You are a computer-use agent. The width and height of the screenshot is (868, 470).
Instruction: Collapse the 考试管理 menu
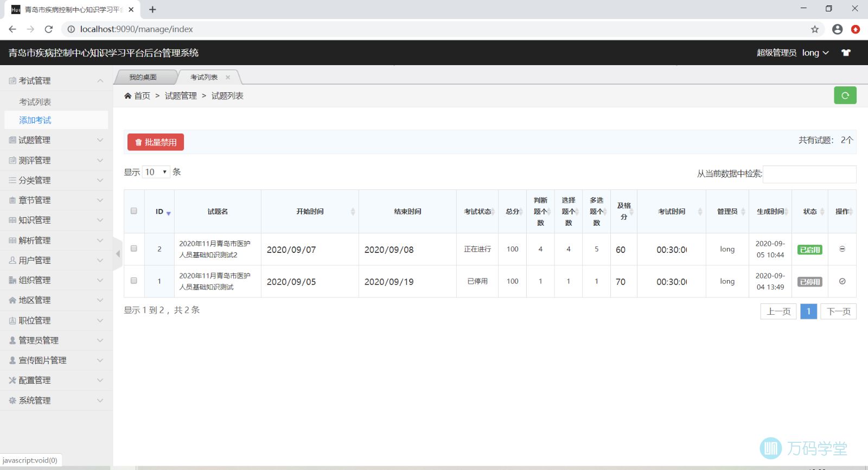(x=56, y=80)
